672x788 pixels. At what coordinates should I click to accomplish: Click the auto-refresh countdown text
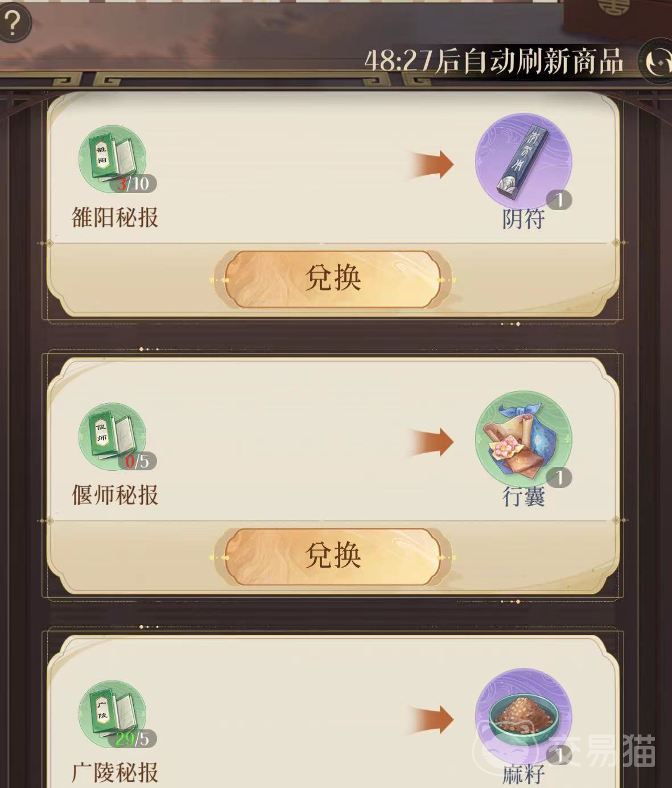pyautogui.click(x=494, y=61)
